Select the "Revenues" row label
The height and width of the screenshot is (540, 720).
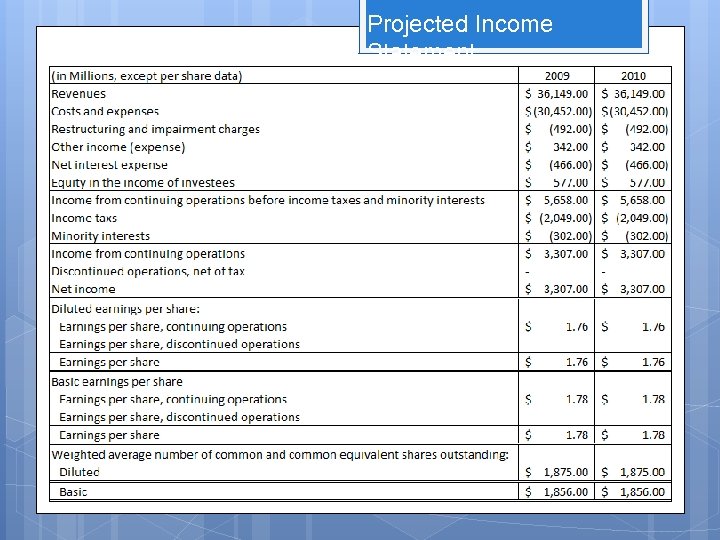(x=79, y=94)
